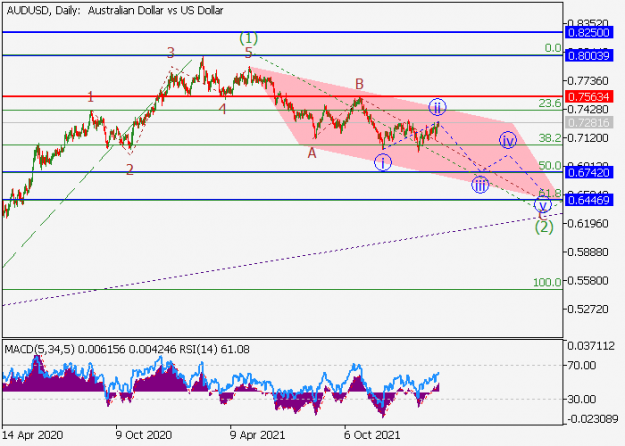
Task: Click the 70.00 RSI level label
Action: (582, 365)
